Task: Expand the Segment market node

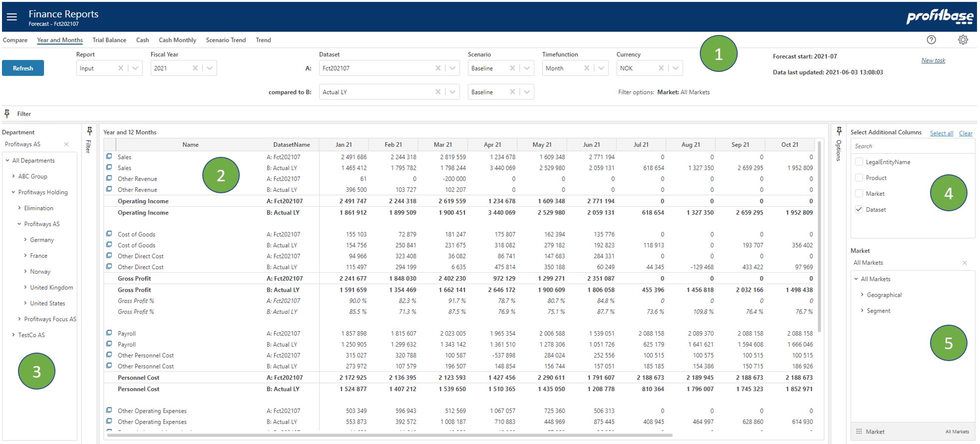Action: point(862,311)
